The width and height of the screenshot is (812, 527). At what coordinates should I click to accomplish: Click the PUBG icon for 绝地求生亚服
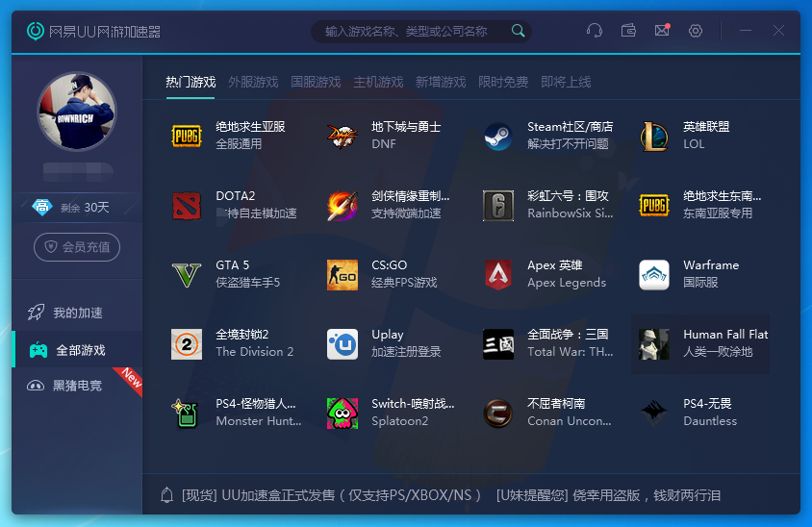[187, 136]
